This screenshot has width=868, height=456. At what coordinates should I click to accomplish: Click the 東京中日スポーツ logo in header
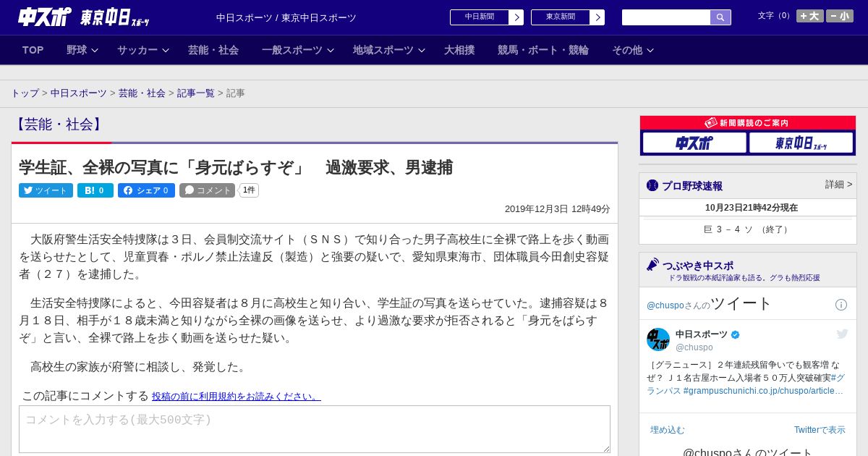(x=114, y=17)
